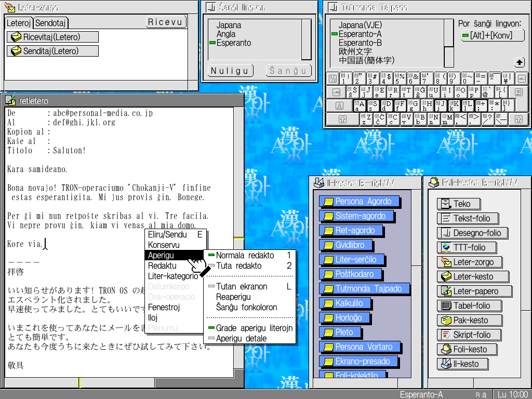Choose Konservu from the context menu
Image resolution: width=532 pixels, height=399 pixels.
(x=164, y=245)
